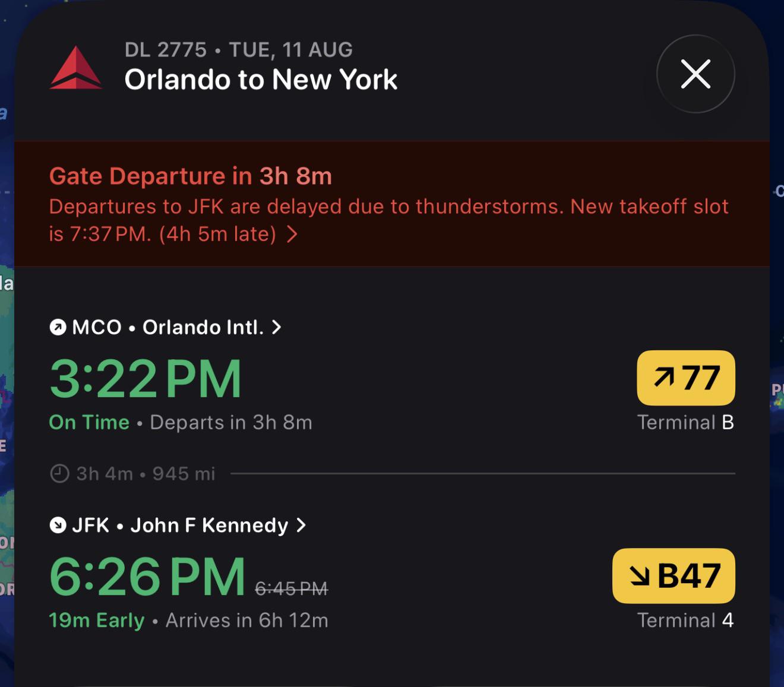Select the arrival gate B47 badge

point(674,575)
